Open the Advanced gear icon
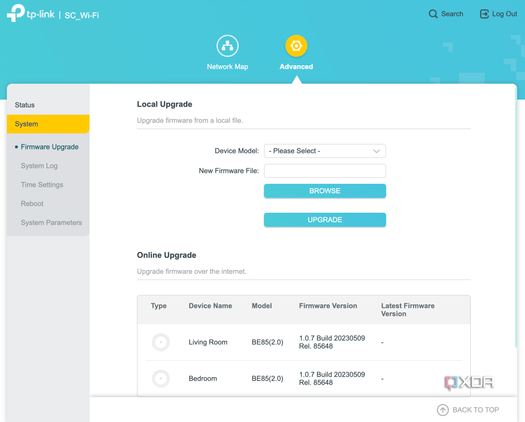The width and height of the screenshot is (525, 422). 296,46
